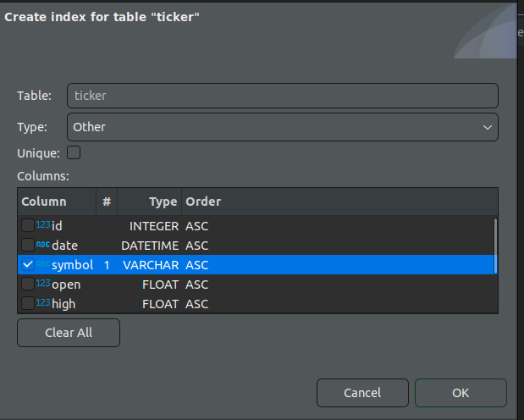Click the symbol column name
This screenshot has width=524, height=420.
(73, 265)
